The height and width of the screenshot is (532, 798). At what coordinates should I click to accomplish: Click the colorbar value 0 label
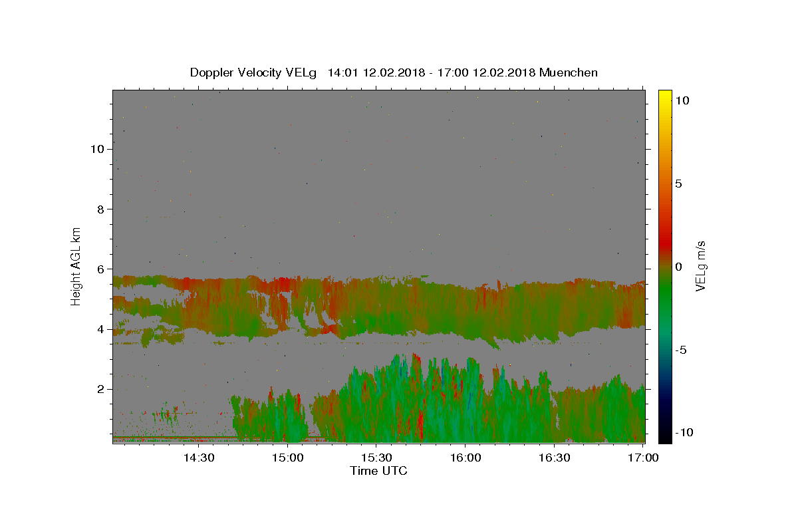point(678,267)
